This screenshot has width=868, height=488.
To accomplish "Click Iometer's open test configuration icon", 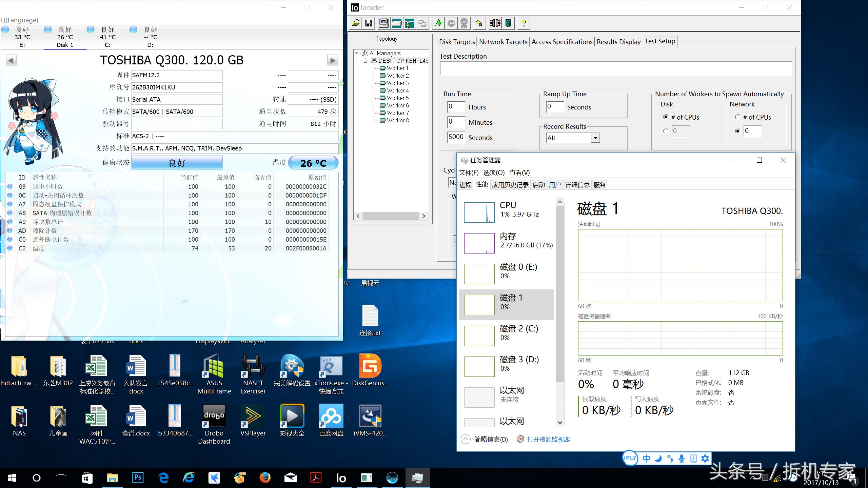I will tap(355, 23).
